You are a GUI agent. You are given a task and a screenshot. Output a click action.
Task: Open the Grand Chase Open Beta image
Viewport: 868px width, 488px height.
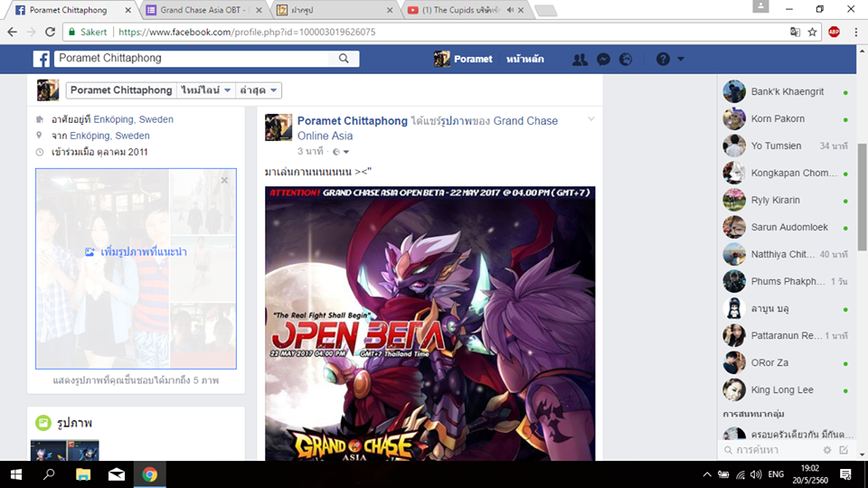[x=430, y=324]
